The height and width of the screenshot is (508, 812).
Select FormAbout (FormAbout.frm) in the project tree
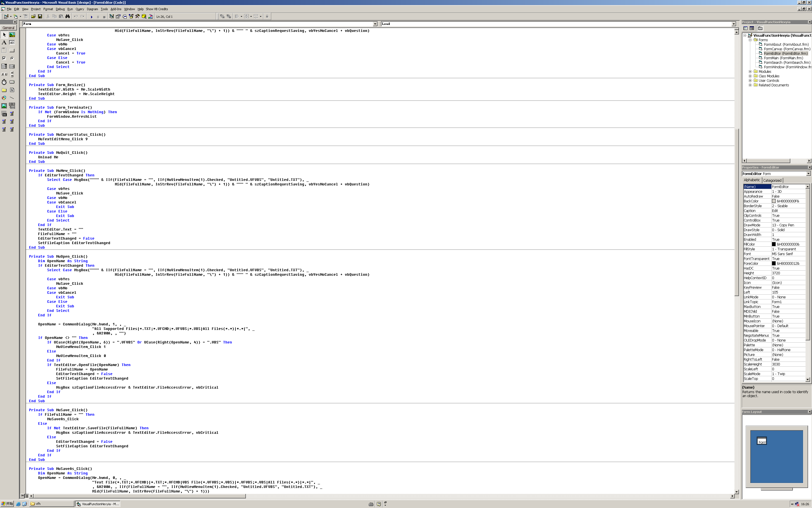pyautogui.click(x=786, y=45)
